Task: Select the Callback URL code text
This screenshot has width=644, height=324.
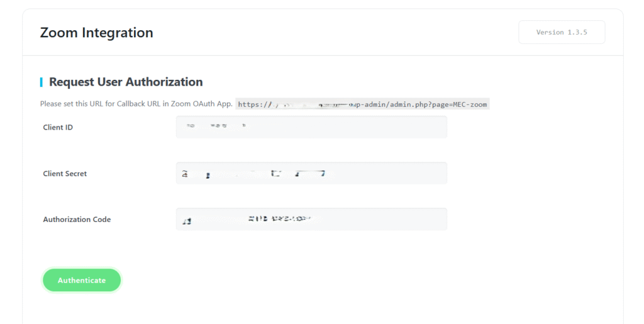Action: coord(362,104)
